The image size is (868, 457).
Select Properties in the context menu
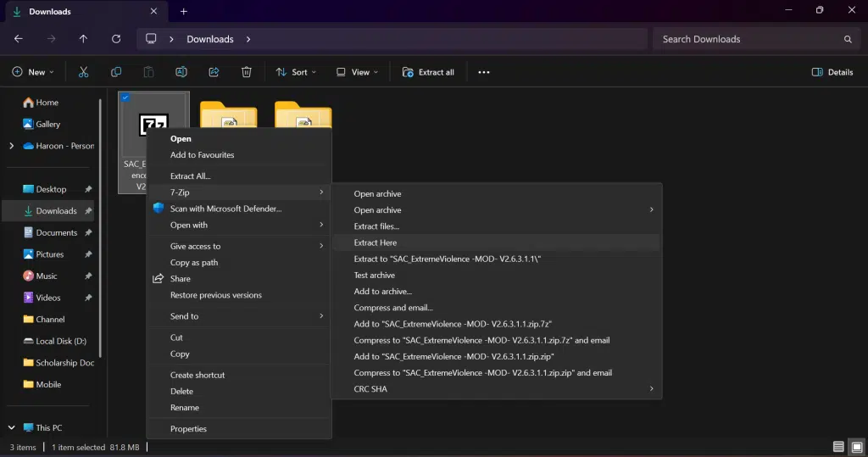tap(188, 429)
